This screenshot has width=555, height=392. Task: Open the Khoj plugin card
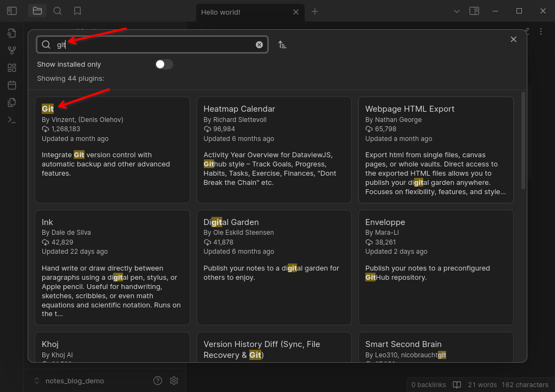tap(112, 347)
